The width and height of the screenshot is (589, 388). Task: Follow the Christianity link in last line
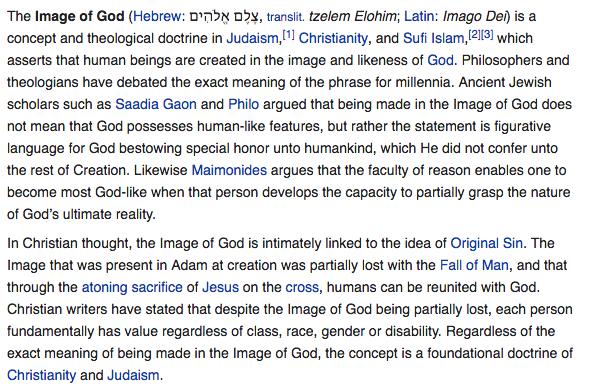coord(41,375)
